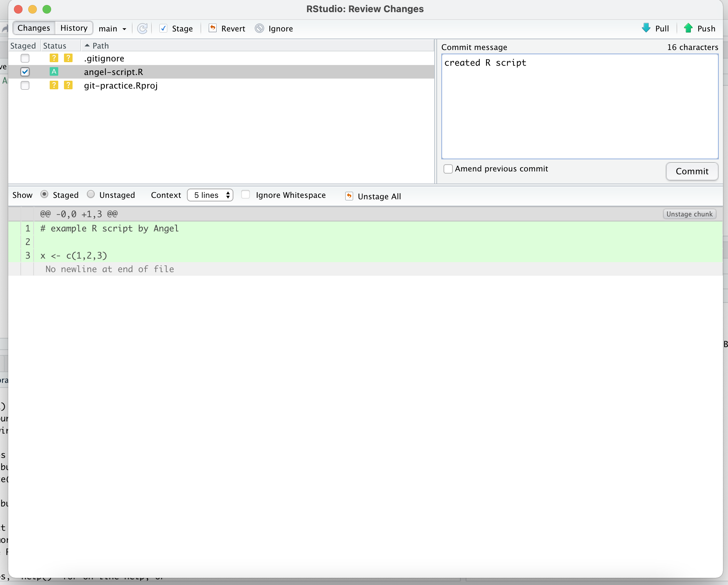
Task: Enable Ignore Whitespace checkbox in diff view
Action: (x=246, y=196)
